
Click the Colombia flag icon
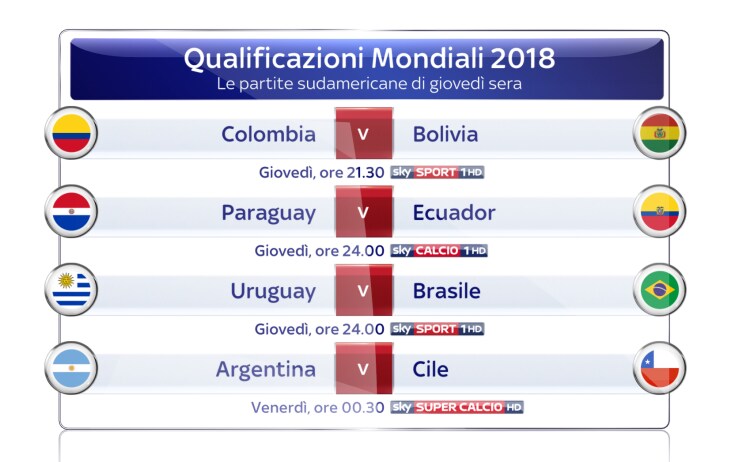(x=71, y=133)
